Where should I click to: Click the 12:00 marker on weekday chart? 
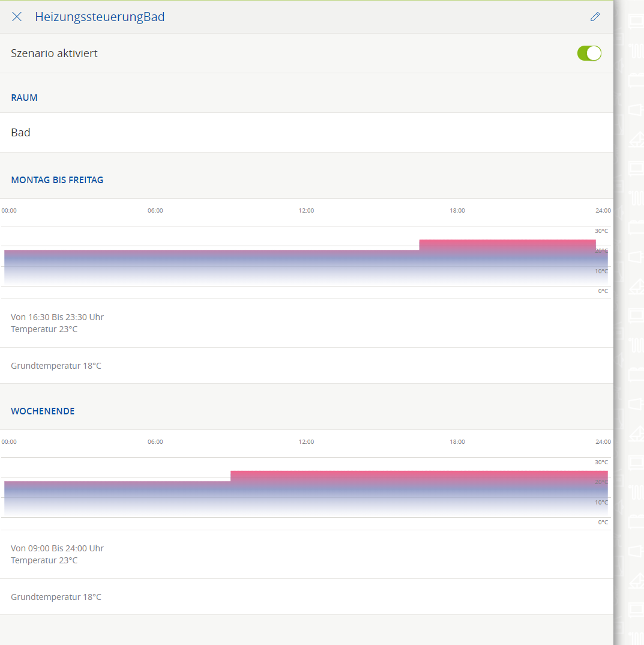tap(306, 211)
